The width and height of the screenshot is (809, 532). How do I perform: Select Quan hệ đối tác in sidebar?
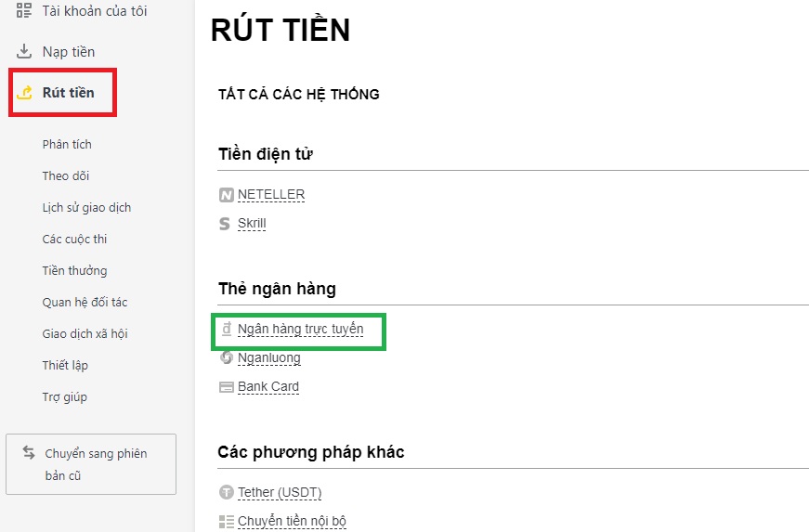pyautogui.click(x=85, y=302)
